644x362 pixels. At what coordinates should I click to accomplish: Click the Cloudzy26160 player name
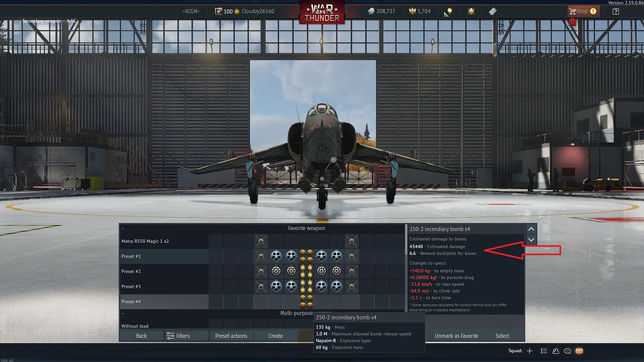[258, 11]
